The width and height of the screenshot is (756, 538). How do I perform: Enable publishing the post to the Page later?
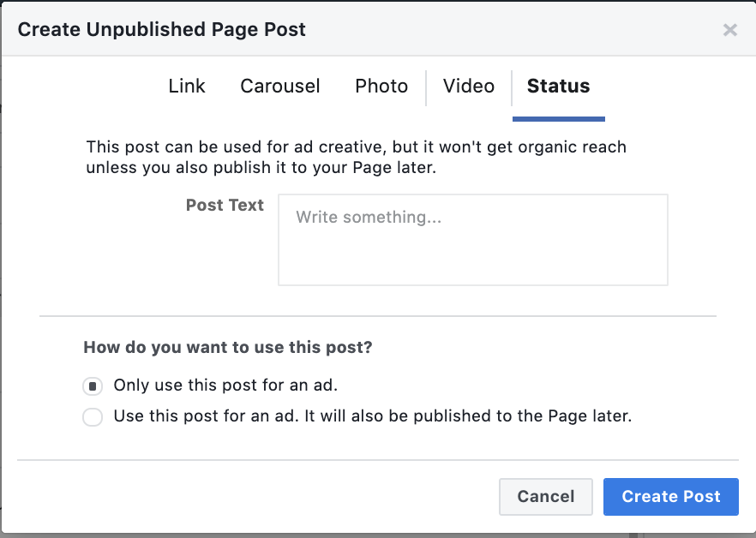click(x=93, y=417)
